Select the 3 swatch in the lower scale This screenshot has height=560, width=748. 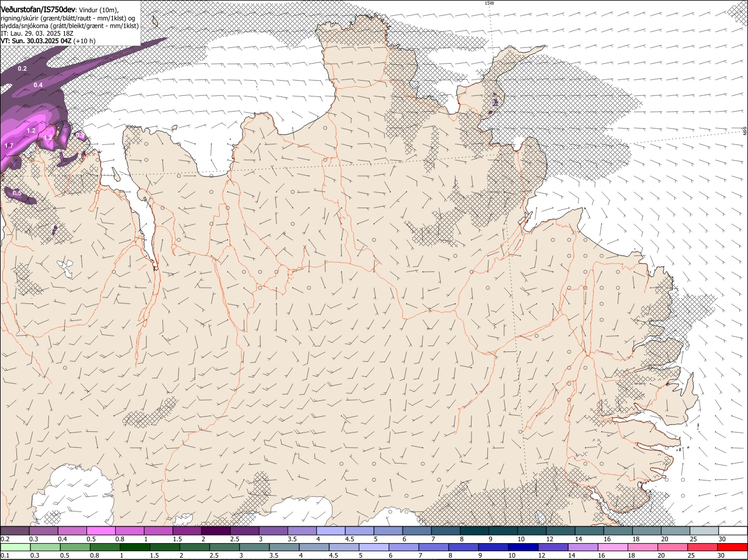[x=254, y=548]
